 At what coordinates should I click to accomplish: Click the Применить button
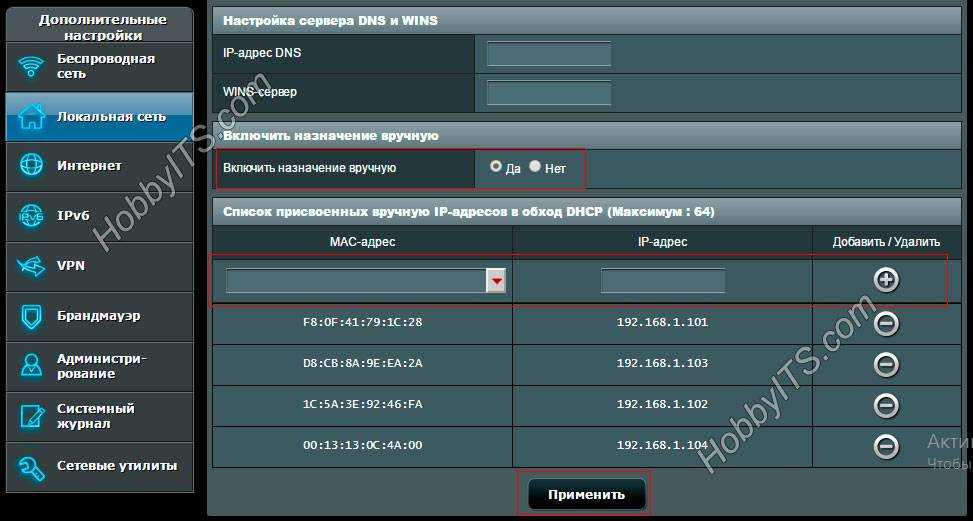click(x=586, y=494)
